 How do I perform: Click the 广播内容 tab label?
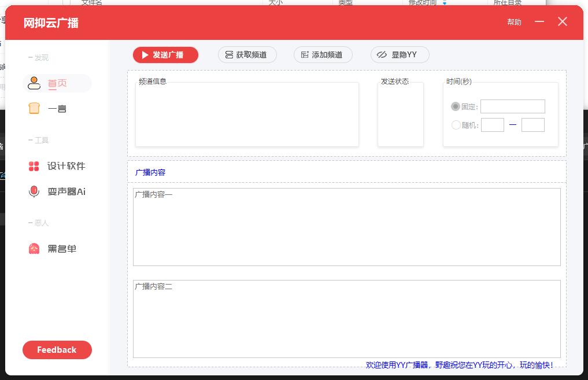pyautogui.click(x=150, y=172)
